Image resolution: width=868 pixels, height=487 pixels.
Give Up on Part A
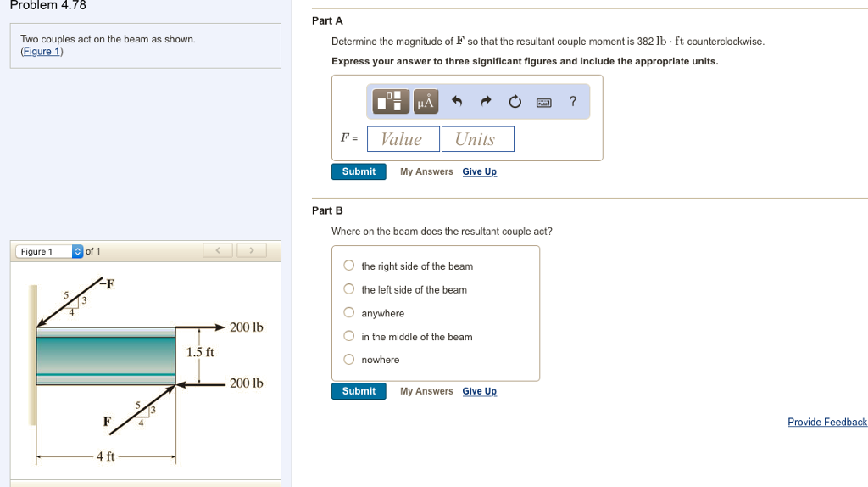click(480, 171)
